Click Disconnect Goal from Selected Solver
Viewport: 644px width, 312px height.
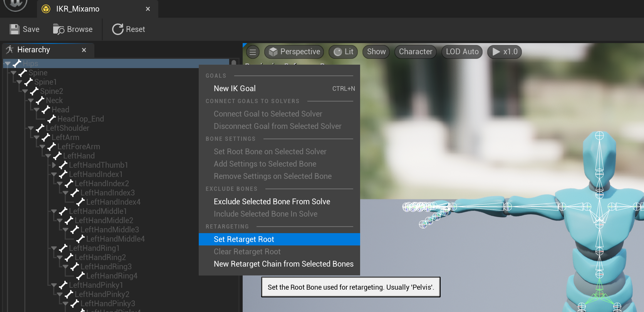click(x=279, y=126)
